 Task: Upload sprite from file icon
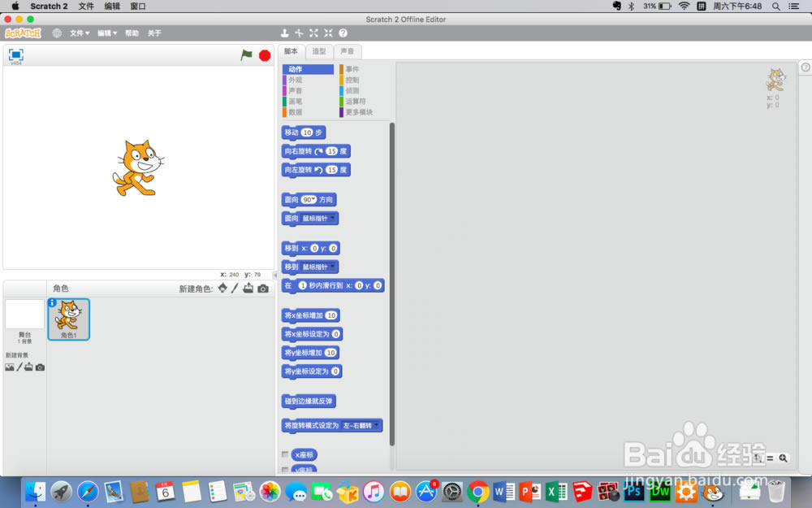(248, 289)
